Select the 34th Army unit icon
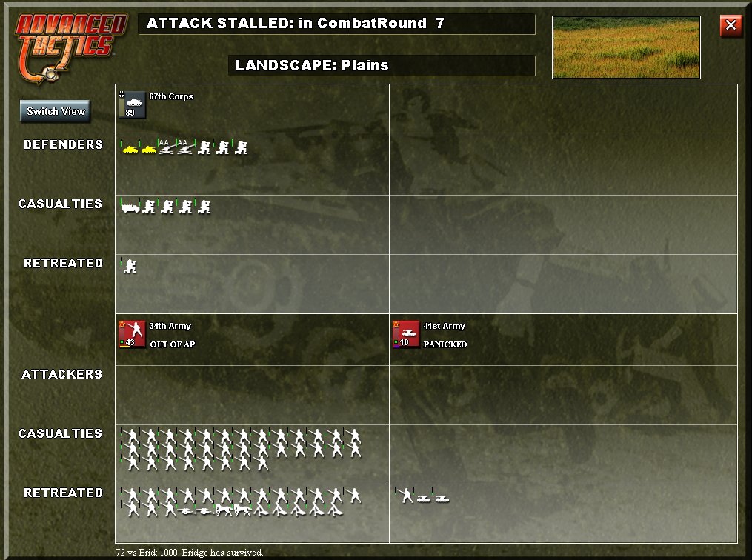The width and height of the screenshot is (752, 560). pos(132,334)
